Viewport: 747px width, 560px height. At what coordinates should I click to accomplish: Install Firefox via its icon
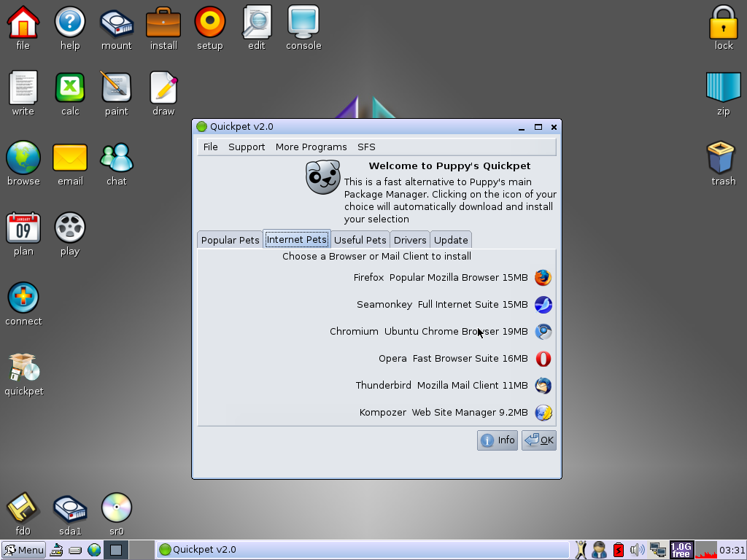pyautogui.click(x=543, y=278)
